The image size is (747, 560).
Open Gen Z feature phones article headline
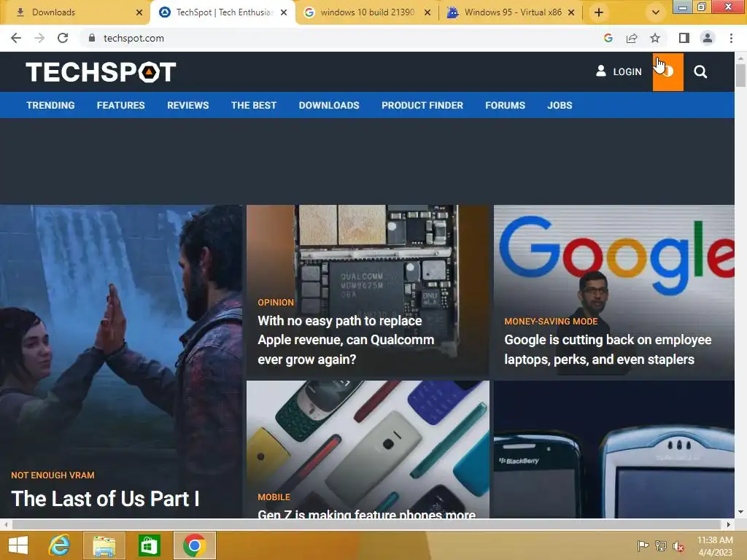click(x=367, y=513)
